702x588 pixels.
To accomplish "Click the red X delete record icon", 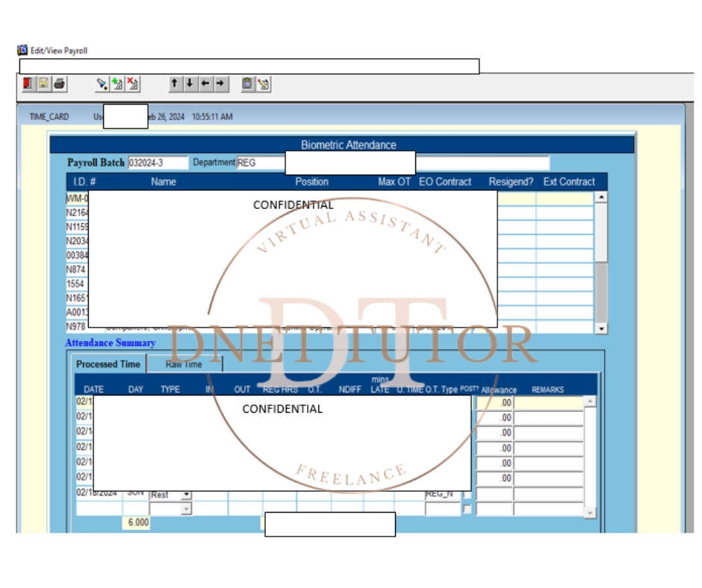I will pos(132,84).
